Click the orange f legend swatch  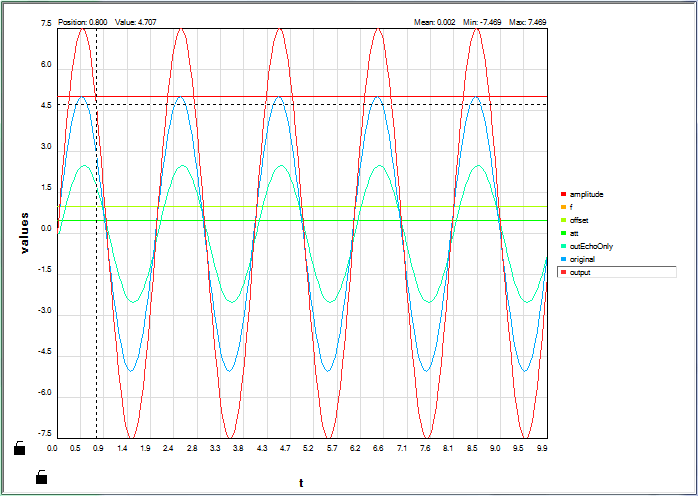click(564, 206)
